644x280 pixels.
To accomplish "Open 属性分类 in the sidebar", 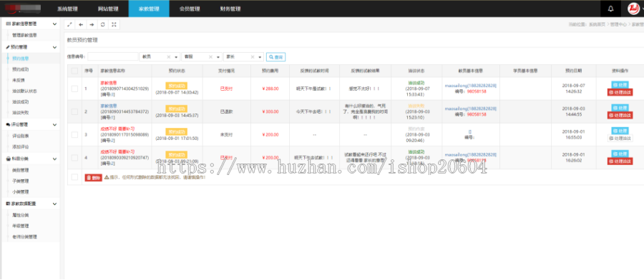I will [21, 215].
